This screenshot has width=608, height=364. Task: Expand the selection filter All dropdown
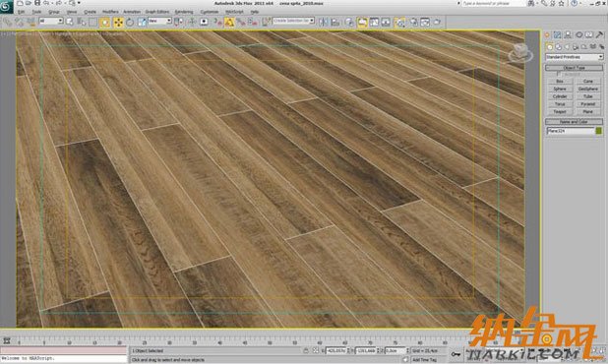(x=51, y=22)
